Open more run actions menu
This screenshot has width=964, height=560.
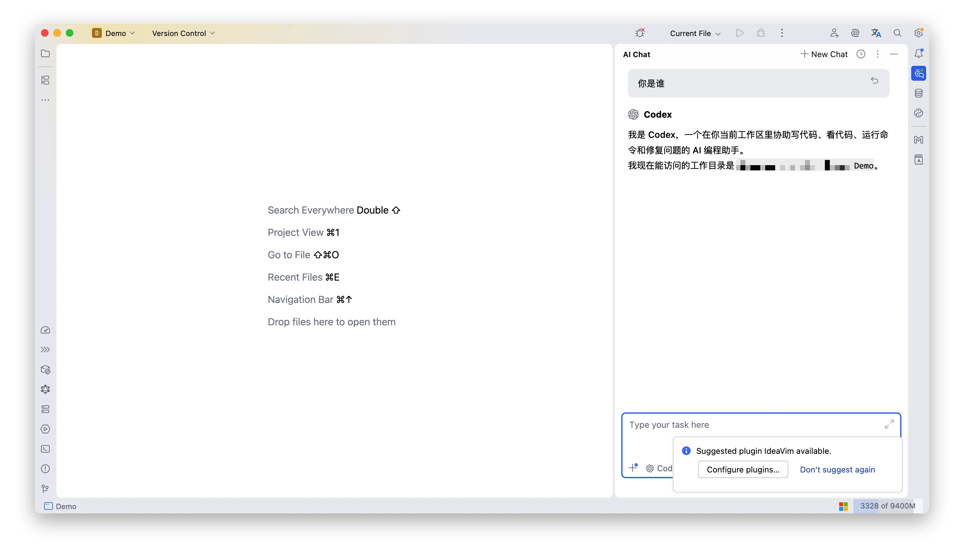[x=782, y=33]
